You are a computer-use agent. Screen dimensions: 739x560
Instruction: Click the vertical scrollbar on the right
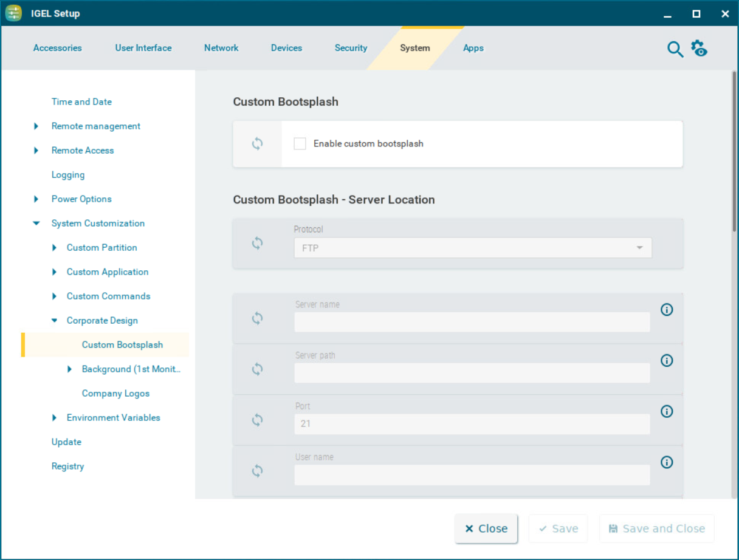(734, 152)
